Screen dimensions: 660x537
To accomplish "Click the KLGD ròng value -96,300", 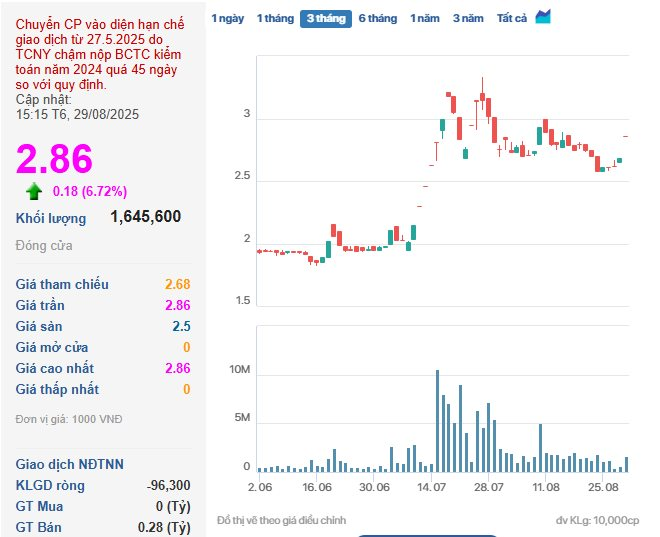I will [x=168, y=485].
